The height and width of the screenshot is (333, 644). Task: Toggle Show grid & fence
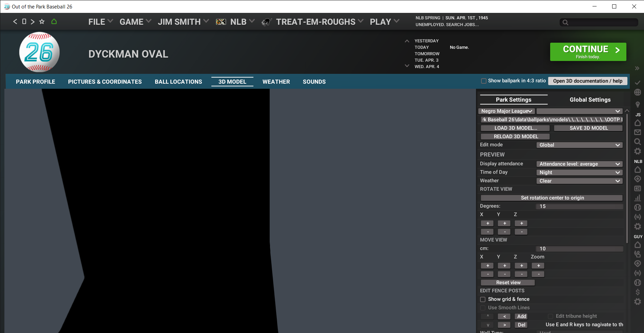[x=483, y=299]
